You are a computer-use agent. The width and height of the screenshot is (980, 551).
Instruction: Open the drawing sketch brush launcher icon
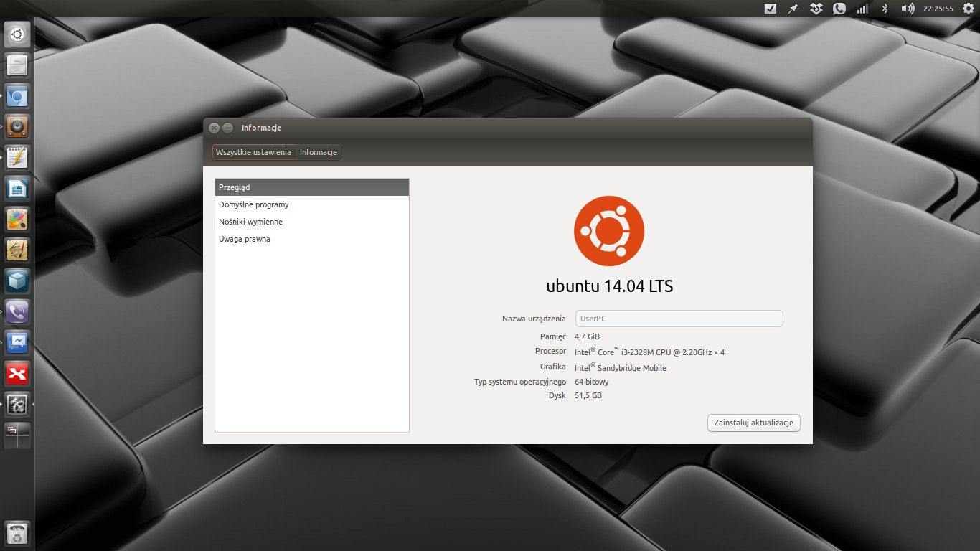coord(17,250)
